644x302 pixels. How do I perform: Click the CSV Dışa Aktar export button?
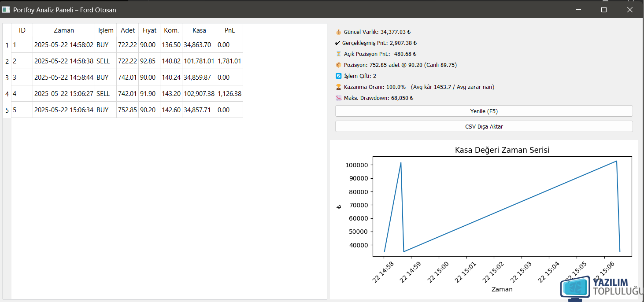(484, 126)
